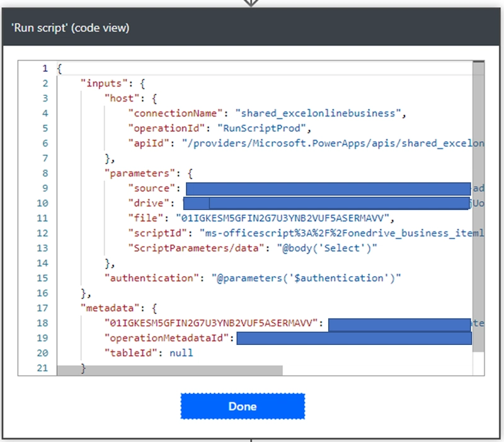Click the null value of "tableId"

pyautogui.click(x=181, y=353)
